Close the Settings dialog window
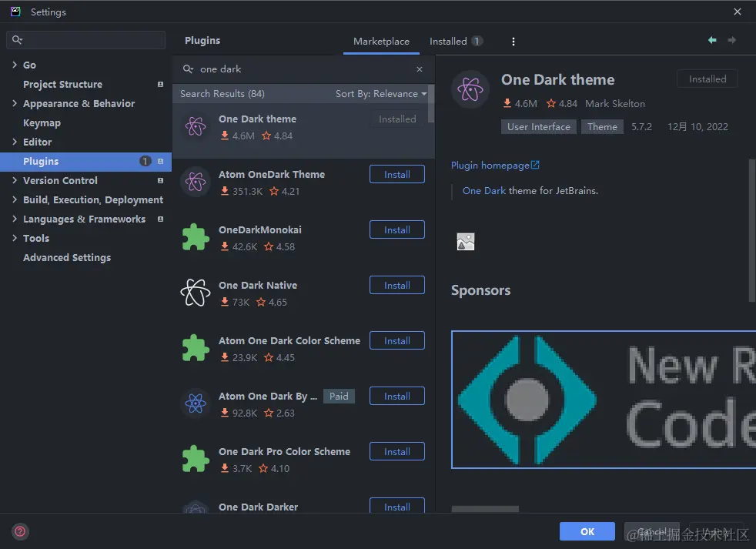The image size is (756, 549). coord(738,12)
